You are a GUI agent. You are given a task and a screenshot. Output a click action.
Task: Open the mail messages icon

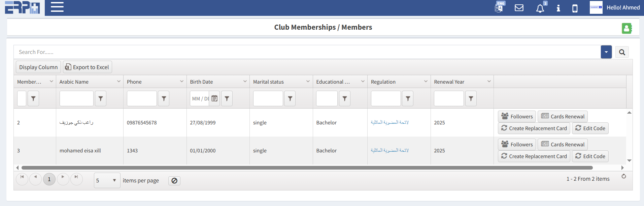pyautogui.click(x=519, y=8)
